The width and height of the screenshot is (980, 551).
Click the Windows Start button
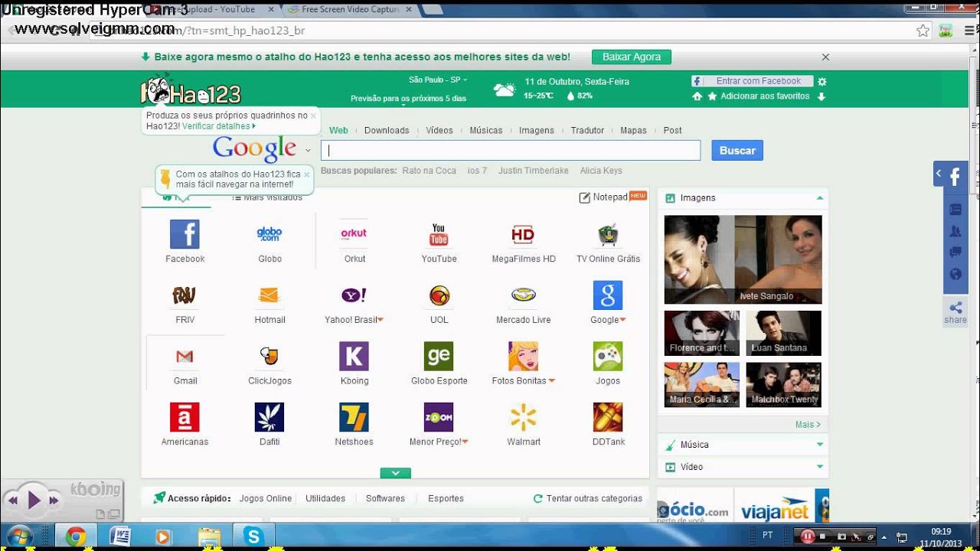pos(21,536)
